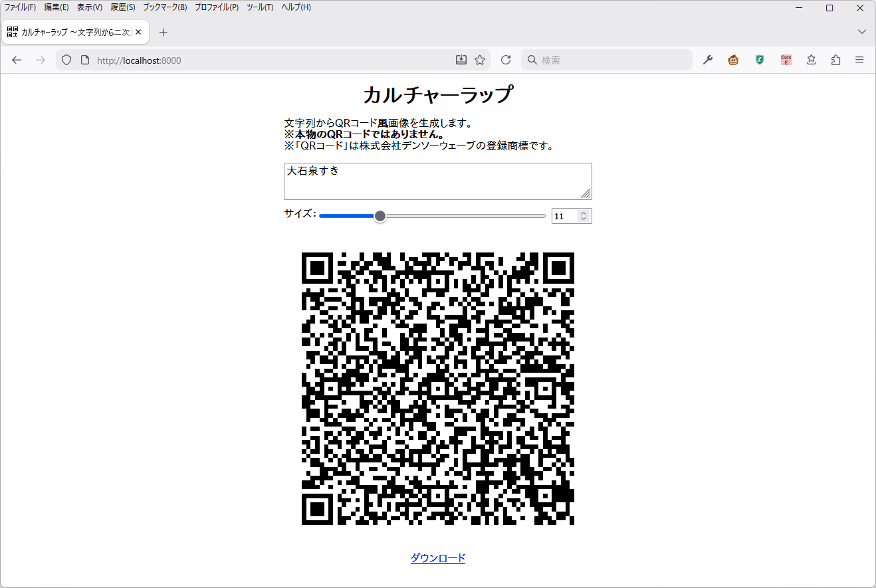Select the カルチャーラップ browser tab
Viewport: 876px width, 588px height.
(73, 31)
